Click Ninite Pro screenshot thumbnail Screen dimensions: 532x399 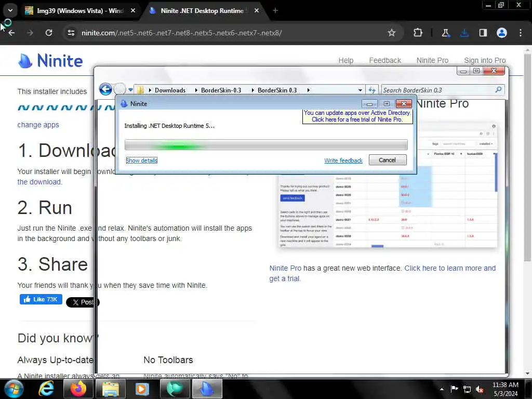coord(388,185)
